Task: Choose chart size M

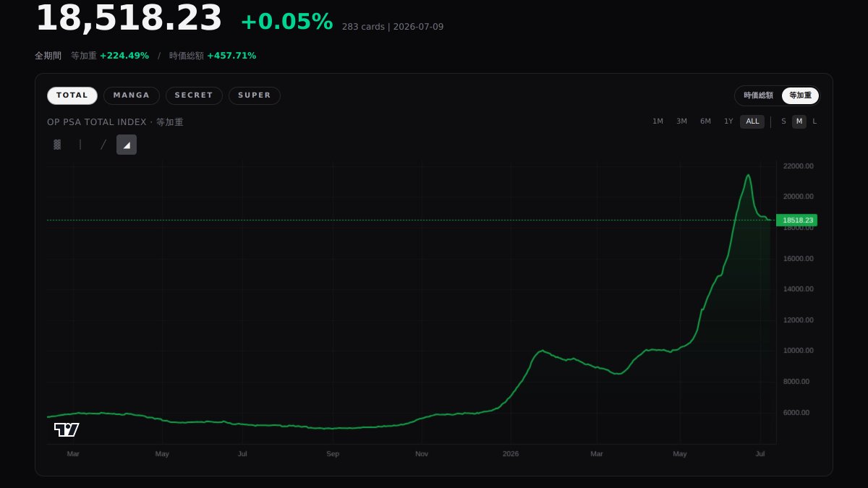Action: click(x=799, y=121)
